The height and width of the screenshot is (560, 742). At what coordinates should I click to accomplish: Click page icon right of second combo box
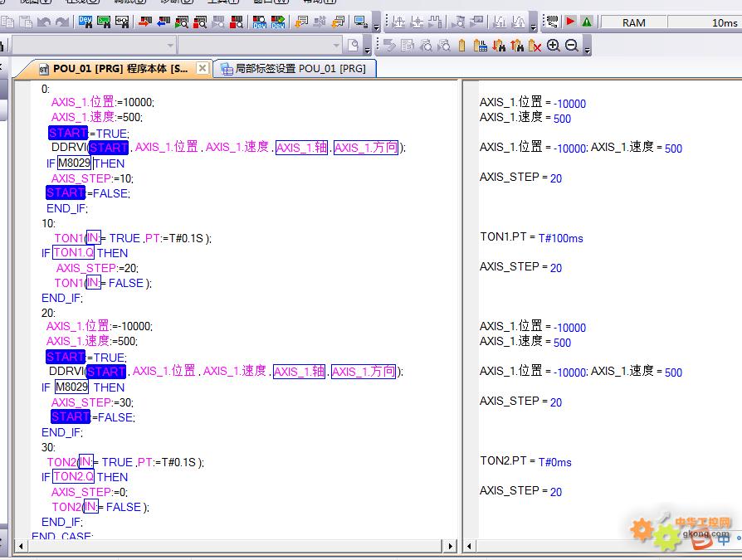pos(353,46)
